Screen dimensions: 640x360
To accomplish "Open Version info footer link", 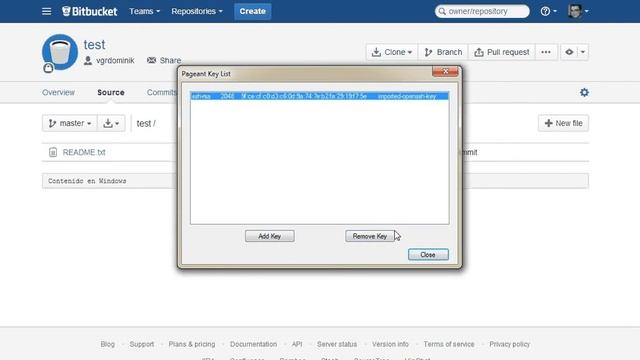I will click(390, 344).
